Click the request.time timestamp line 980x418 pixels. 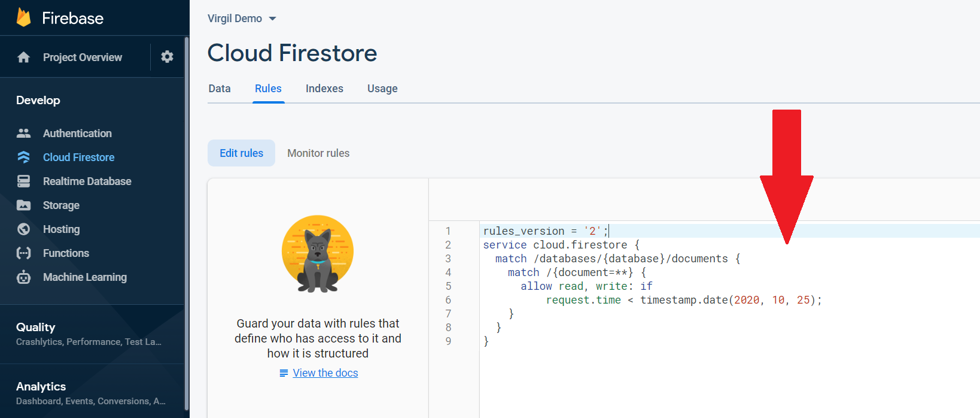click(x=684, y=299)
